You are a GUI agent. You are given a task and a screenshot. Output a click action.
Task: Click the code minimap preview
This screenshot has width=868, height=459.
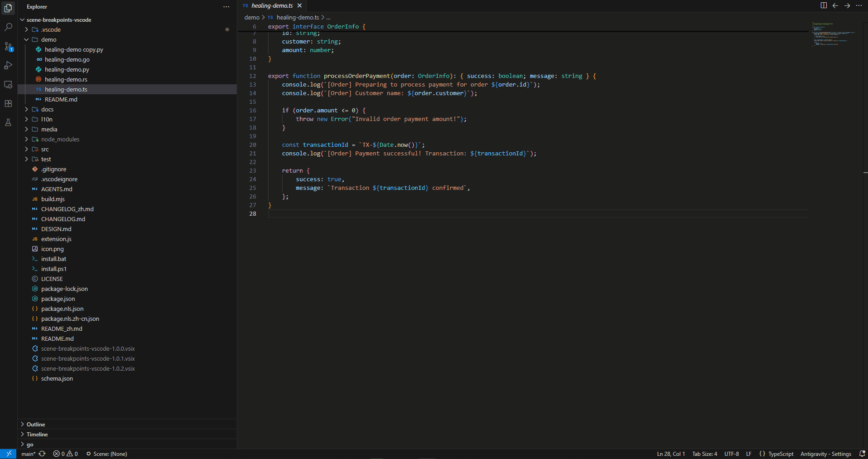834,34
